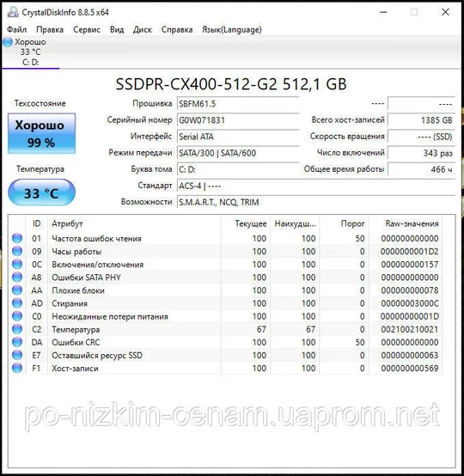Select the C: D: disk tab

click(x=30, y=52)
